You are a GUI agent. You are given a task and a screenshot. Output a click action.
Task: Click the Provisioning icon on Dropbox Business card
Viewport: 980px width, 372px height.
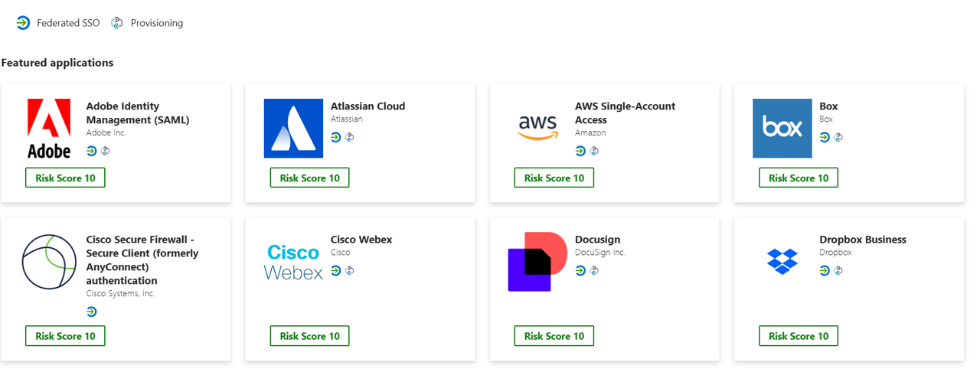tap(838, 270)
